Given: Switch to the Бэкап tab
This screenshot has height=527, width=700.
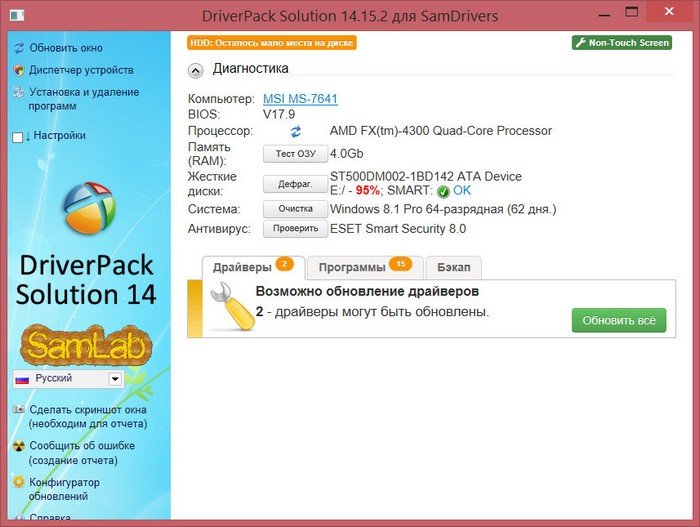Looking at the screenshot, I should (454, 268).
